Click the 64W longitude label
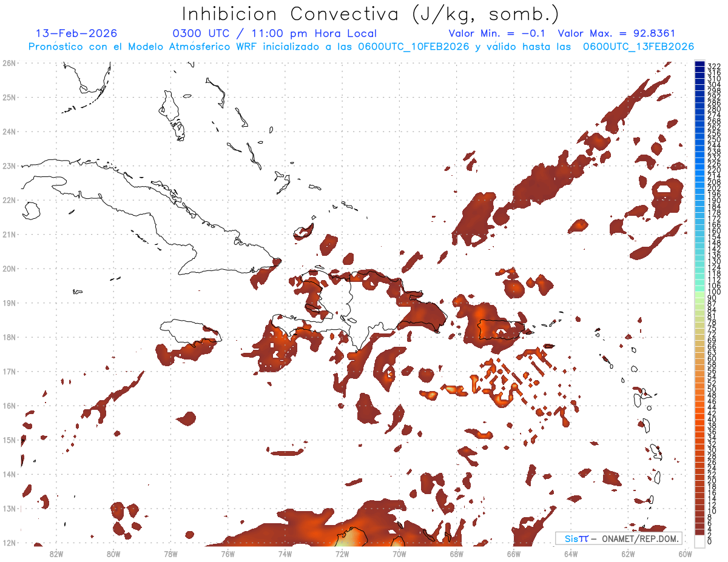The width and height of the screenshot is (728, 562). 571,554
